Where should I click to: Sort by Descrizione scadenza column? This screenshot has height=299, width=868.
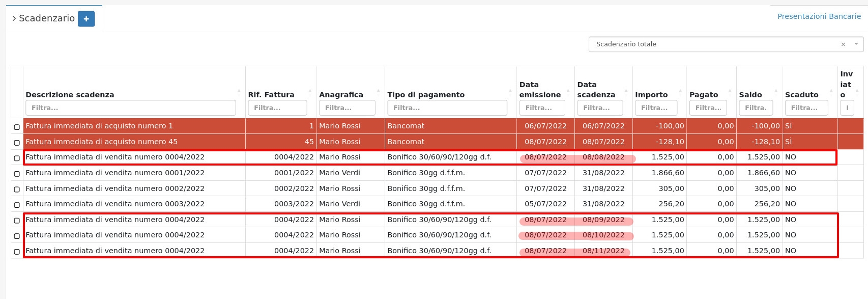70,95
